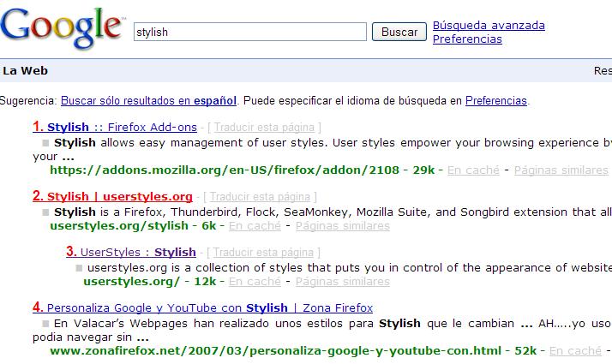The image size is (612, 364).
Task: Open En caché for userstyles.org/stylish result
Action: pos(255,226)
